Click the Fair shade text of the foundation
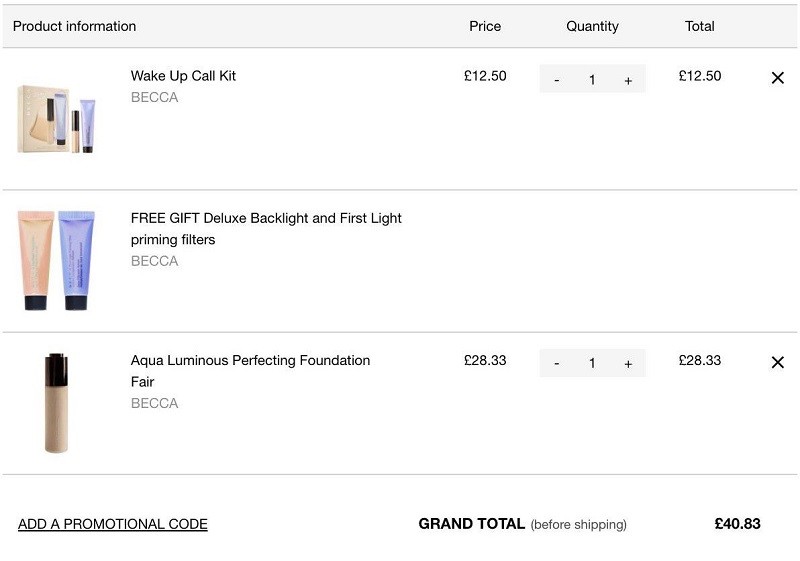Image resolution: width=800 pixels, height=561 pixels. (142, 381)
